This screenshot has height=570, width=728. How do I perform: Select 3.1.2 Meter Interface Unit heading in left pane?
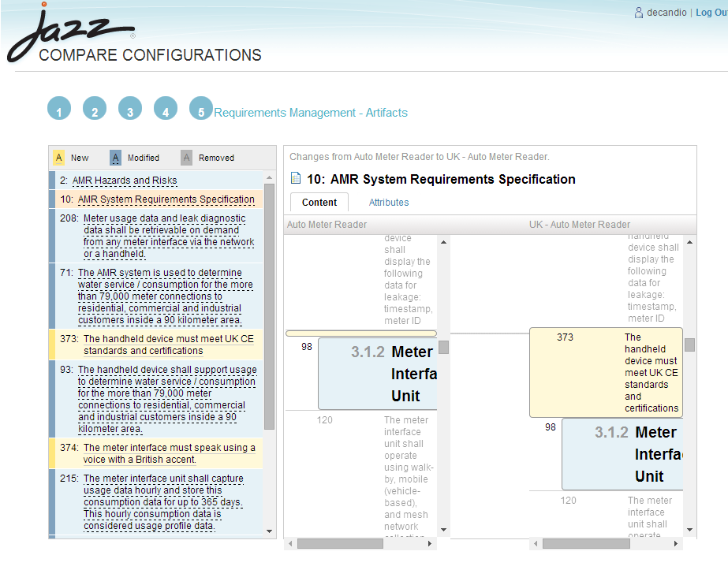tap(378, 374)
